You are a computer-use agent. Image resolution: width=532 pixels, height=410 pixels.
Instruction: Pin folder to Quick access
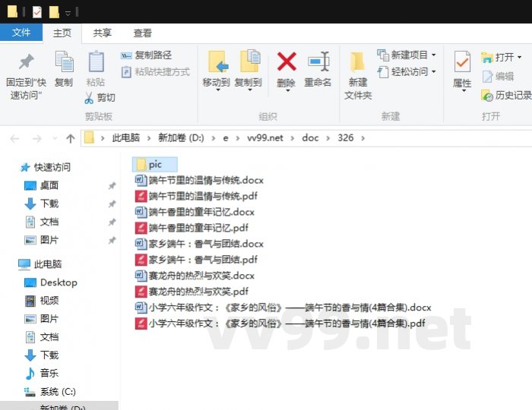[x=26, y=76]
